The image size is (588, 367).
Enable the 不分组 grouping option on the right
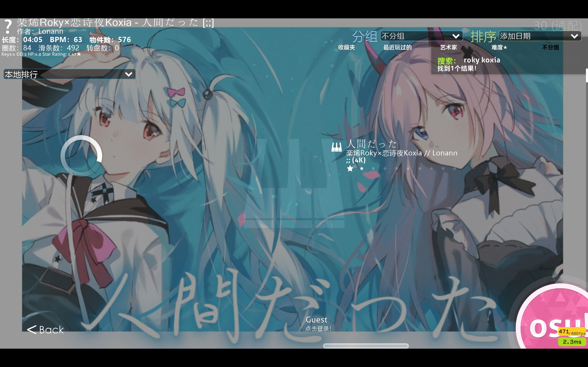tap(551, 47)
